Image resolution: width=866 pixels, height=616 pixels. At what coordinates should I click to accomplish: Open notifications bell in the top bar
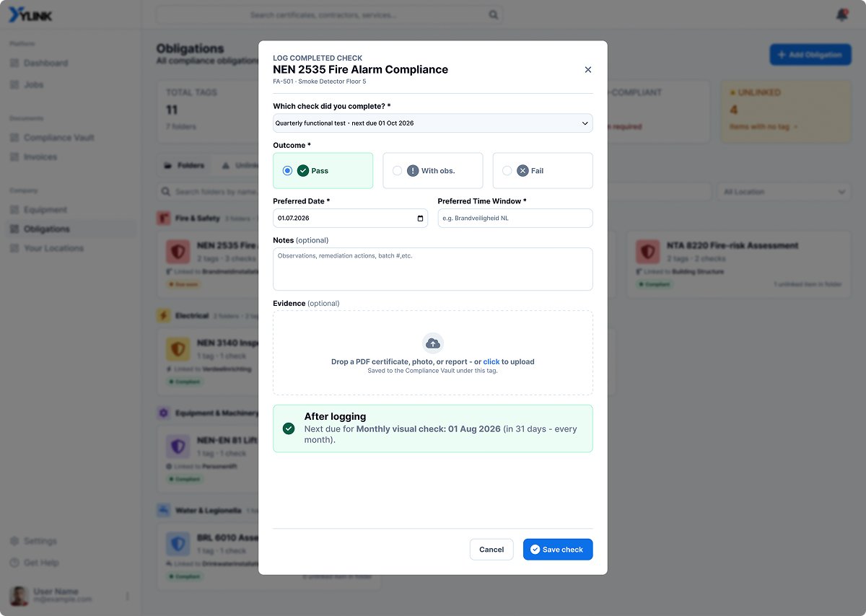(x=841, y=14)
